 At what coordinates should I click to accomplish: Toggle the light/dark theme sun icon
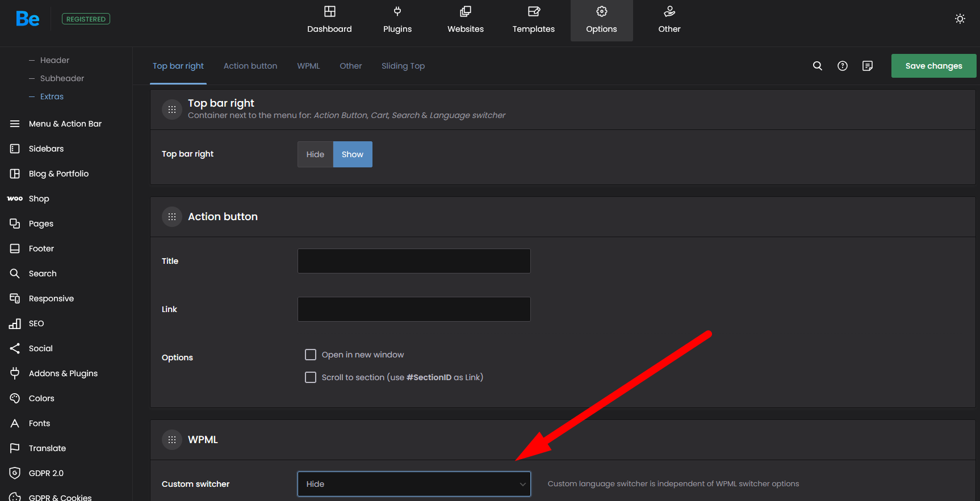(960, 19)
